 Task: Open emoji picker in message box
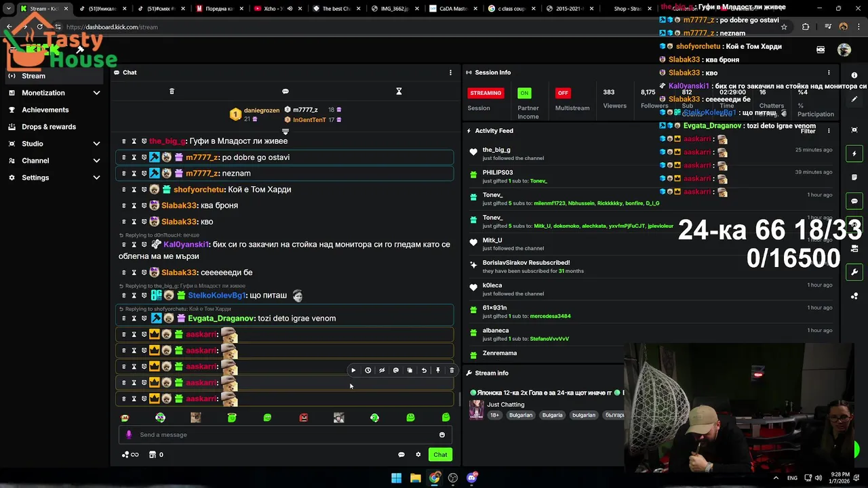(442, 435)
